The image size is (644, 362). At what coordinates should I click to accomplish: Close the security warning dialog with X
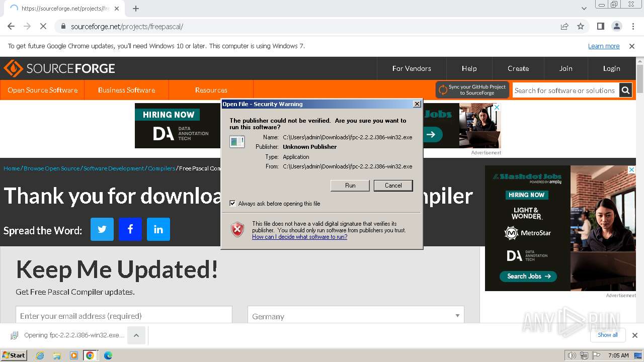click(x=417, y=104)
